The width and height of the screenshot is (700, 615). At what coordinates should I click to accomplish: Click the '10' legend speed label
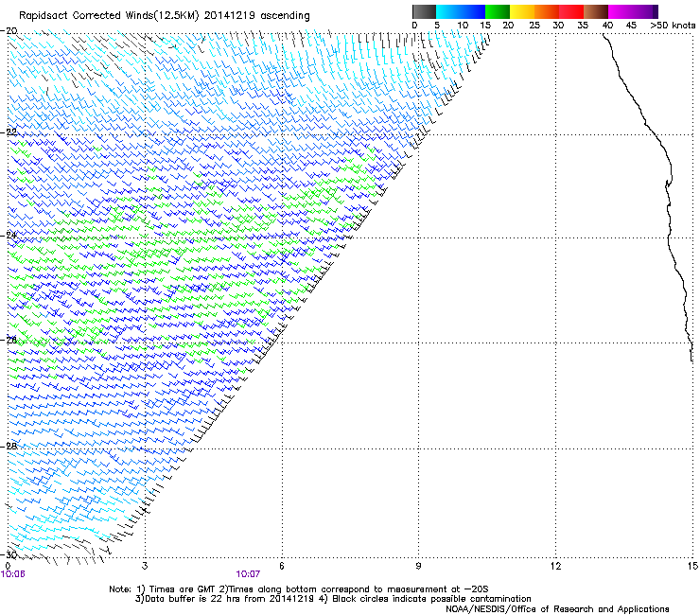click(463, 26)
